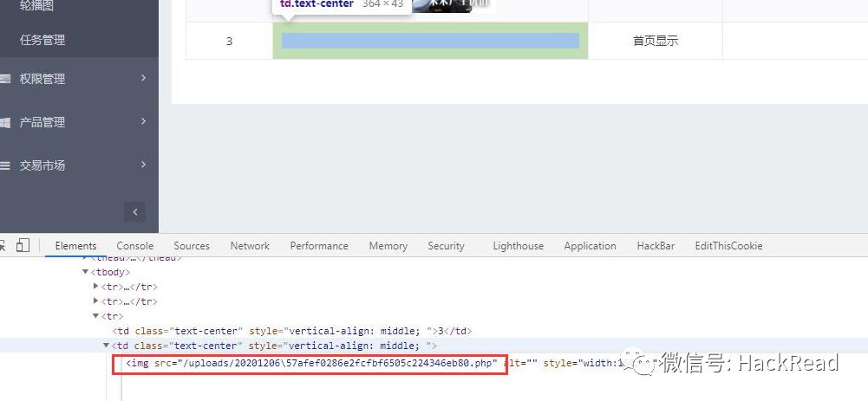
Task: Collapse the highlighted td text-center node
Action: (106, 346)
